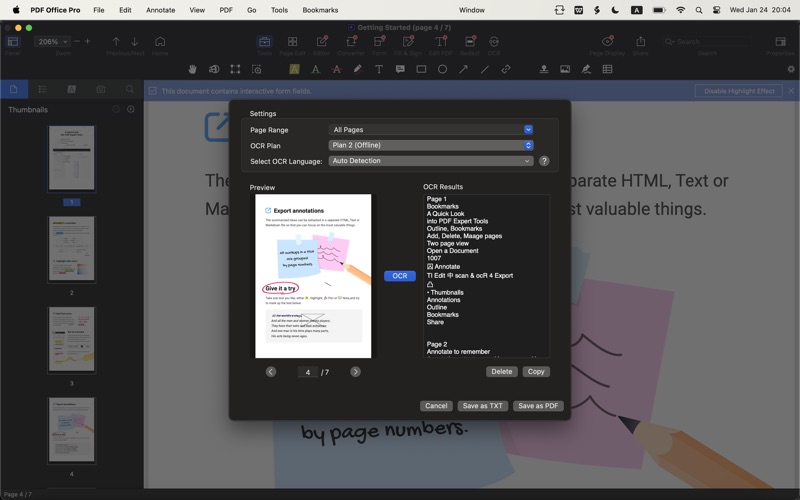Select the Stamp tool
This screenshot has height=500, width=800.
[544, 69]
